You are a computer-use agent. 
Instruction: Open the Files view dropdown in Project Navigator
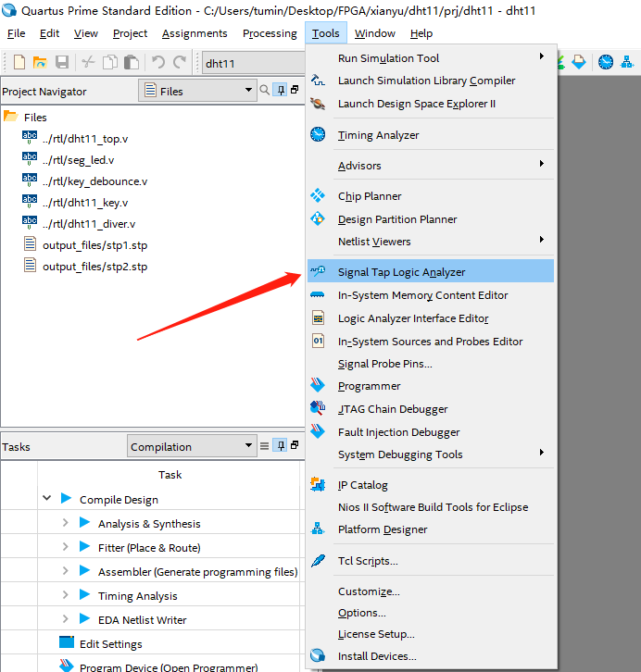(197, 90)
